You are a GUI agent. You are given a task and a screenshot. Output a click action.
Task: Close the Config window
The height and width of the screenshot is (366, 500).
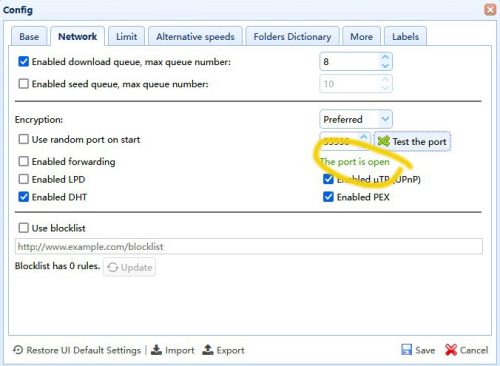[490, 10]
